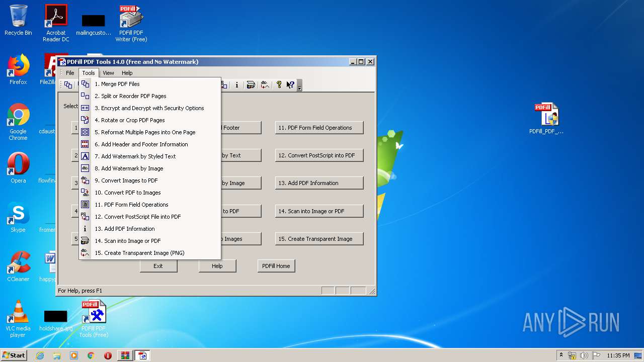Image resolution: width=644 pixels, height=362 pixels.
Task: Click 'For Help, press F1' status text
Action: pos(80,291)
